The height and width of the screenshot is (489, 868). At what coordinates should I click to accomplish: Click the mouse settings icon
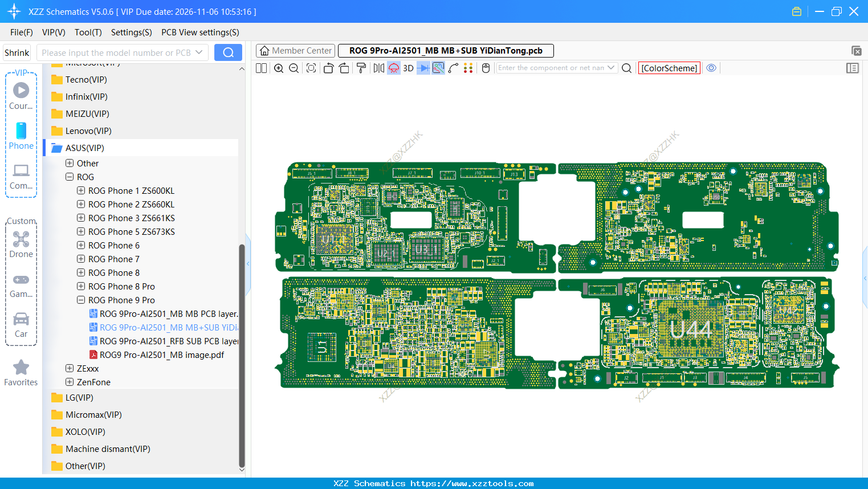pyautogui.click(x=486, y=68)
